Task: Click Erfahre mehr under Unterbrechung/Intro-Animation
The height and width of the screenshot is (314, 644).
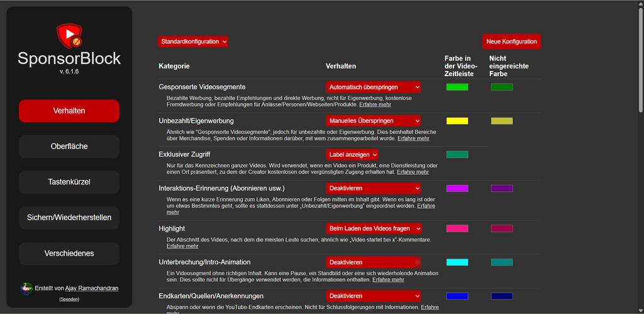Action: point(388,280)
